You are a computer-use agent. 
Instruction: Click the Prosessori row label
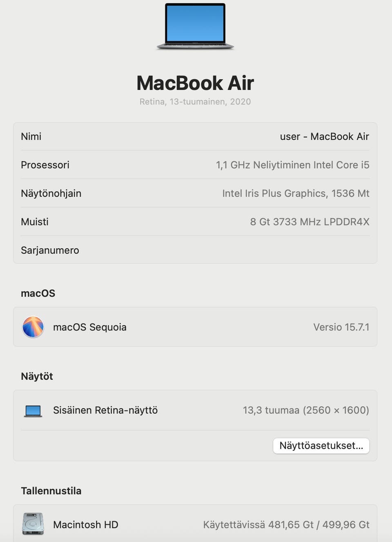point(45,165)
